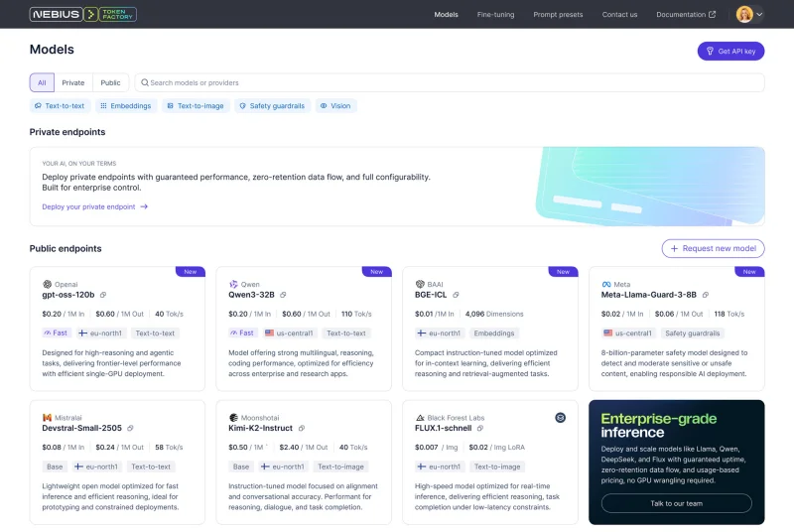The height and width of the screenshot is (532, 794).
Task: Copy the gpt-oss-120b model name
Action: [103, 295]
